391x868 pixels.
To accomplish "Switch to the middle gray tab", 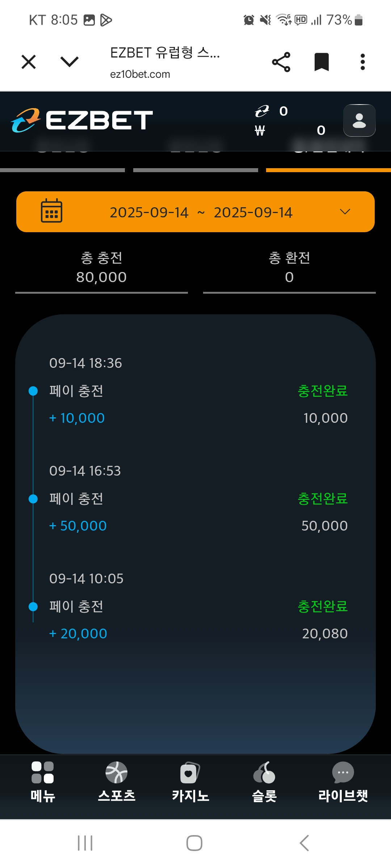I will (195, 159).
